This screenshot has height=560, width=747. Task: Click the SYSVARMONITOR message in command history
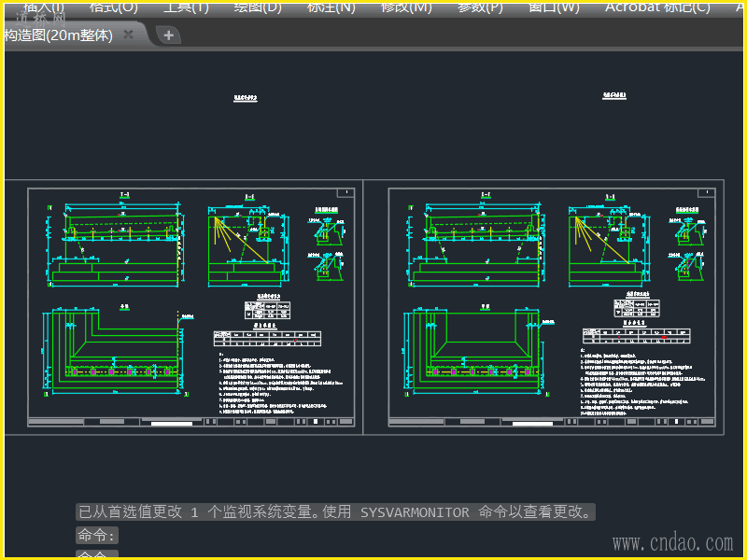tap(335, 512)
